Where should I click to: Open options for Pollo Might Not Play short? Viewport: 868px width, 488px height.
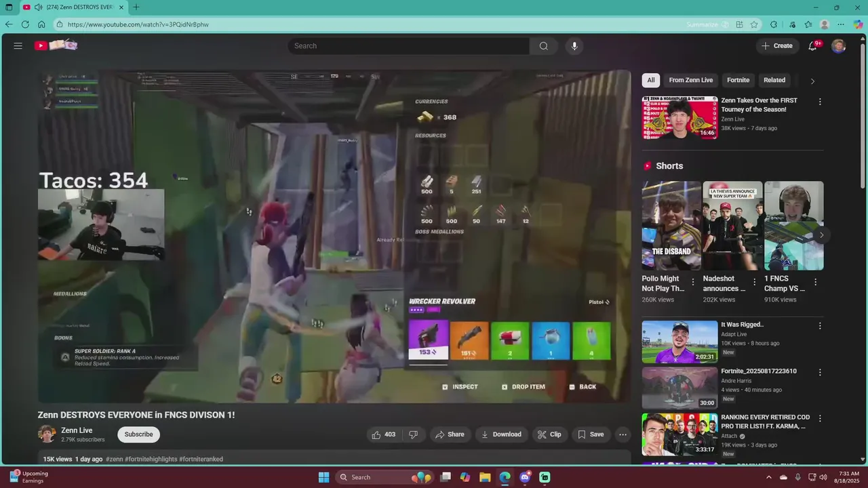tap(693, 282)
